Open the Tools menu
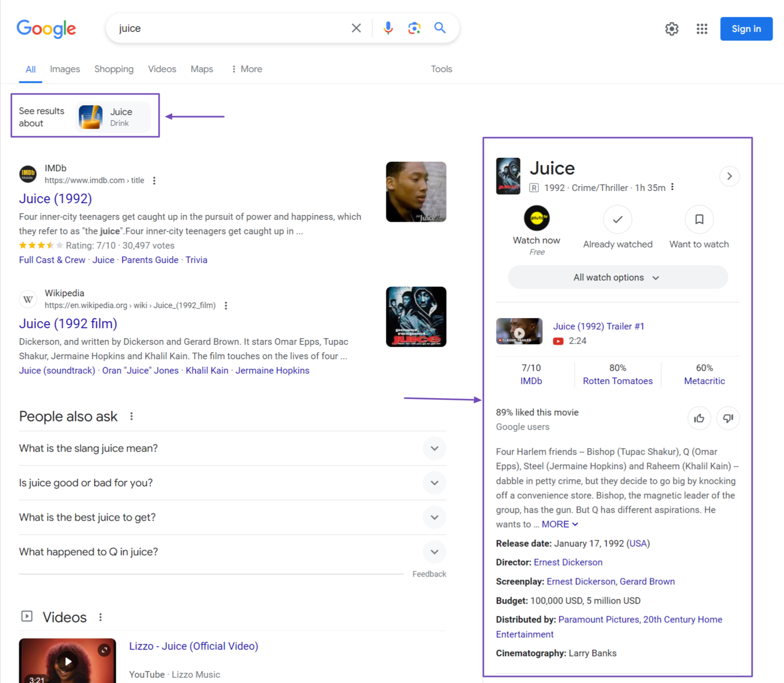 [x=441, y=69]
